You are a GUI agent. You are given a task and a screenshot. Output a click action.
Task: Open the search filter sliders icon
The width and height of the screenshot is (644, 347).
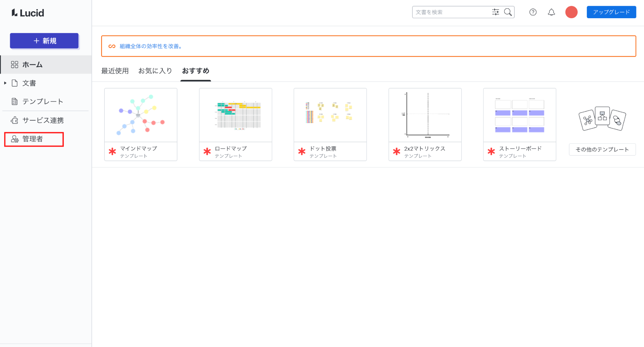tap(496, 12)
